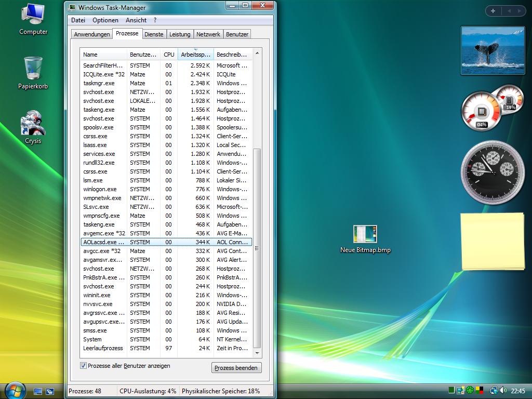Select the SLsvc.exe process row
Screen dimensions: 532x399
(166, 207)
